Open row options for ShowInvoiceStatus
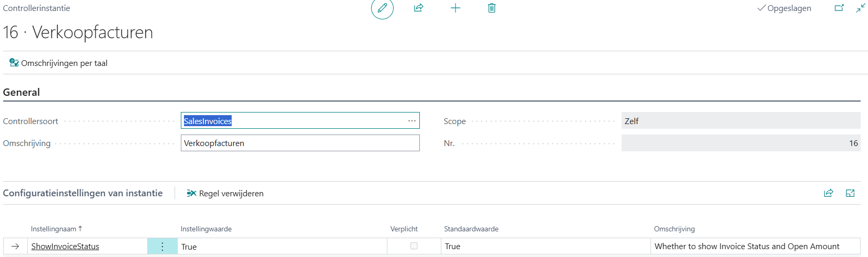The image size is (868, 257). coord(162,247)
